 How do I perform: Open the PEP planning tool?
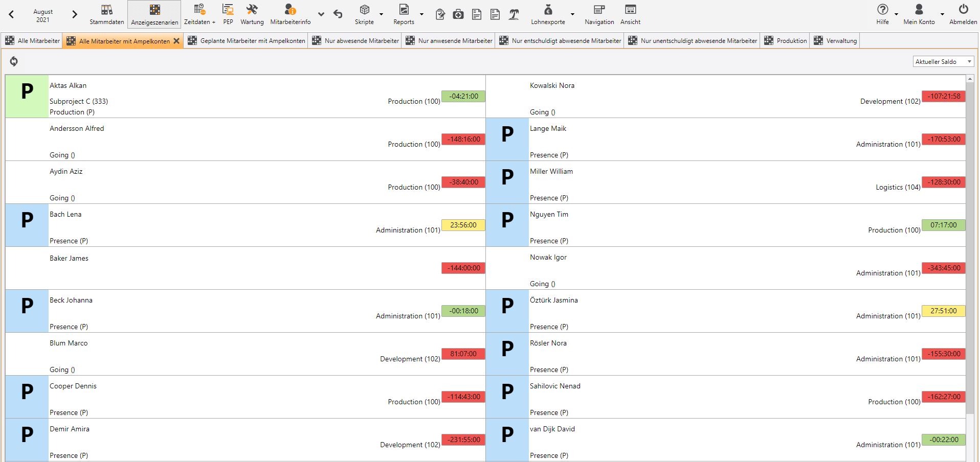[228, 14]
